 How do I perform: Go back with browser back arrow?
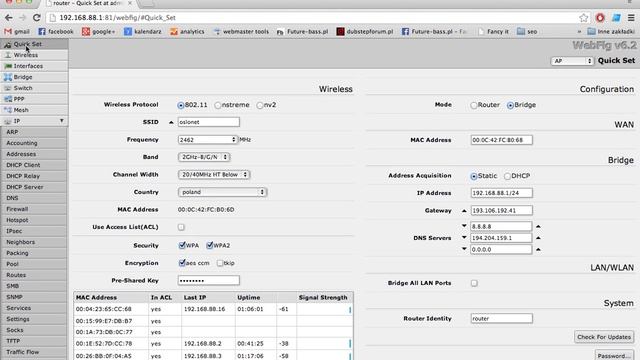[x=9, y=18]
